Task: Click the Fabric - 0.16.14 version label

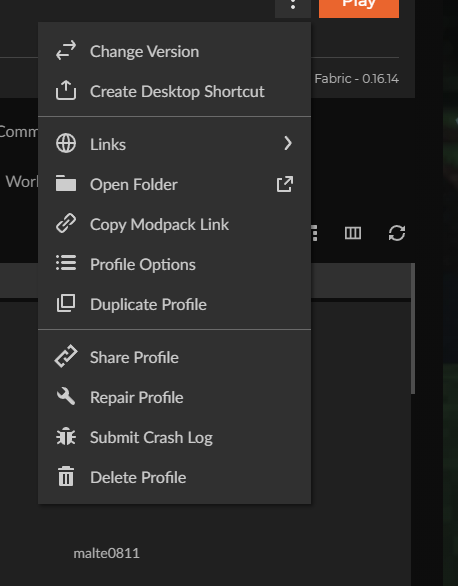Action: pyautogui.click(x=356, y=79)
